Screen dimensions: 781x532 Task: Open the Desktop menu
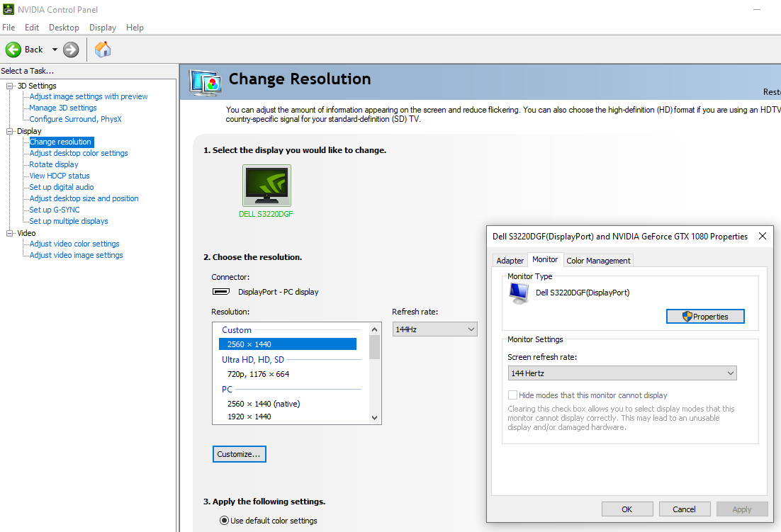coord(64,28)
